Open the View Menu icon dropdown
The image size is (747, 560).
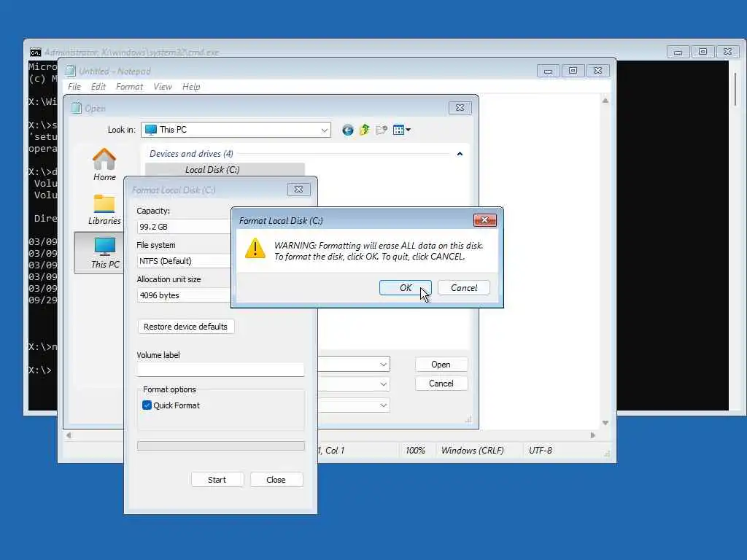[x=402, y=130]
